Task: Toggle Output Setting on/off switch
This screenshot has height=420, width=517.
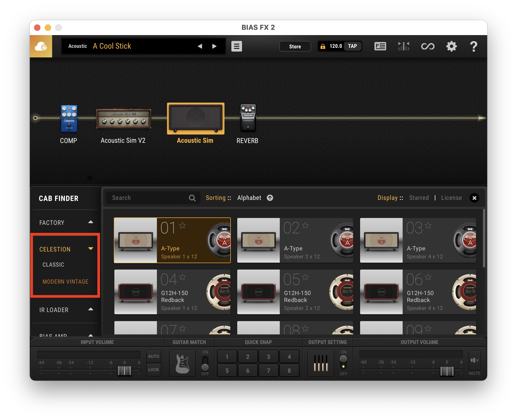Action: point(343,363)
